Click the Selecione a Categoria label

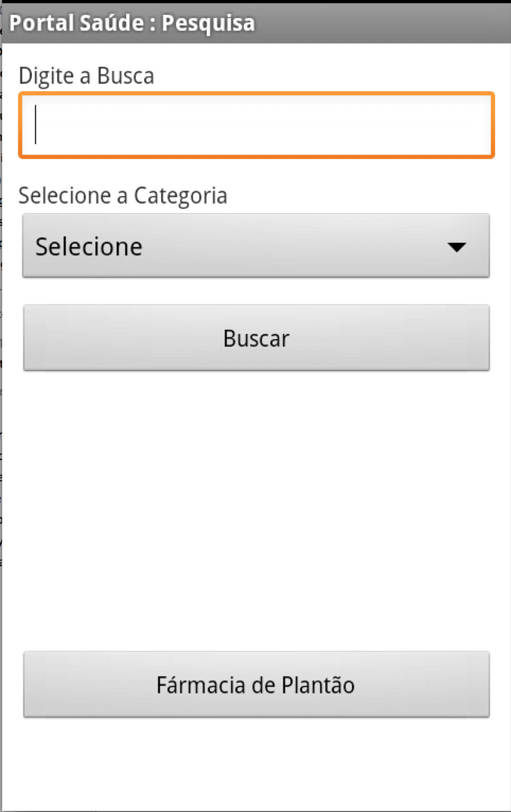point(122,196)
